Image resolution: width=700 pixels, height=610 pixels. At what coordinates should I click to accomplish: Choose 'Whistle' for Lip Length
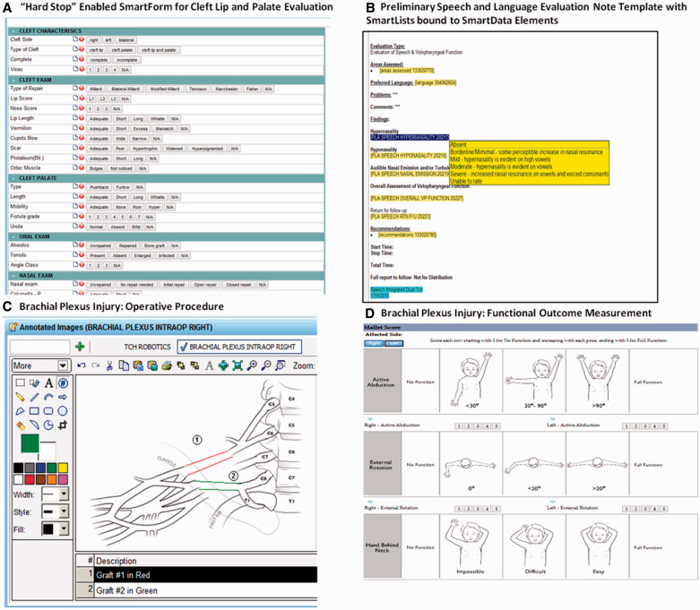pos(158,119)
